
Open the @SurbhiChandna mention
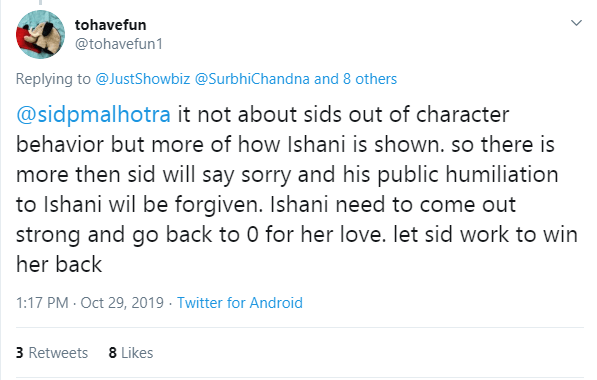click(252, 79)
